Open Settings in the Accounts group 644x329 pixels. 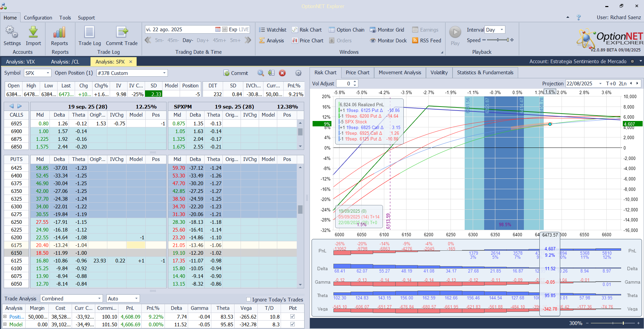12,36
